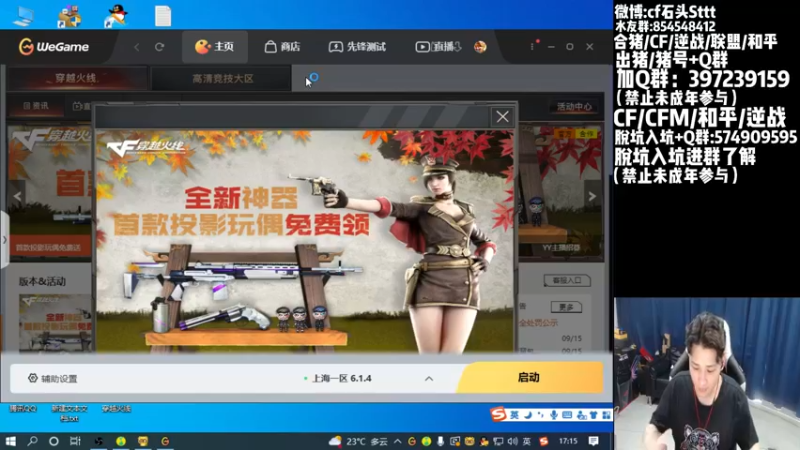Show previous banner slide

[17, 196]
